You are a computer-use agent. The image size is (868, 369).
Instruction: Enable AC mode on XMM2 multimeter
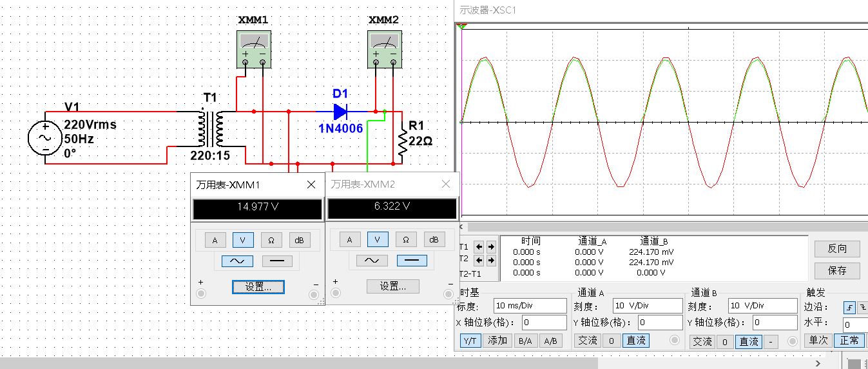(x=371, y=261)
